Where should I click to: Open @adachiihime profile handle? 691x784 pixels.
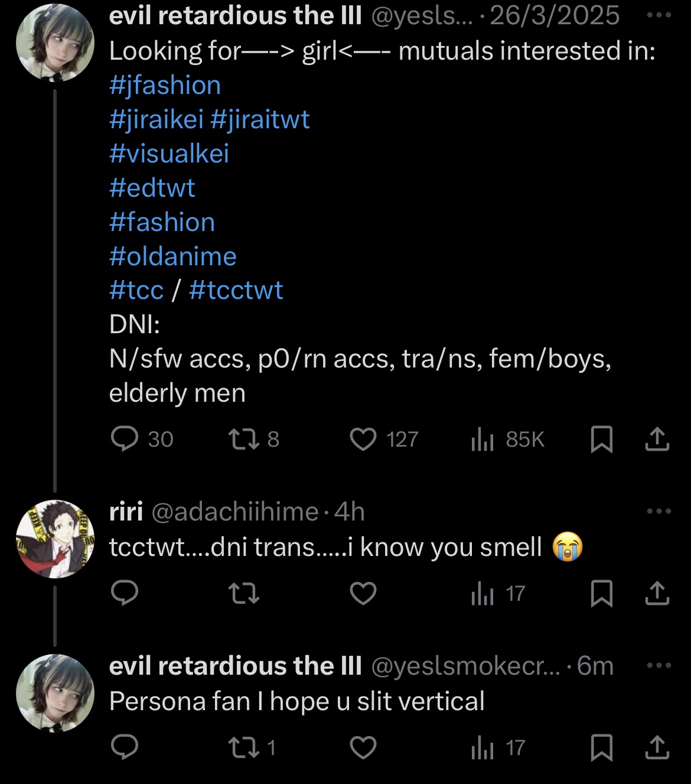pyautogui.click(x=235, y=512)
